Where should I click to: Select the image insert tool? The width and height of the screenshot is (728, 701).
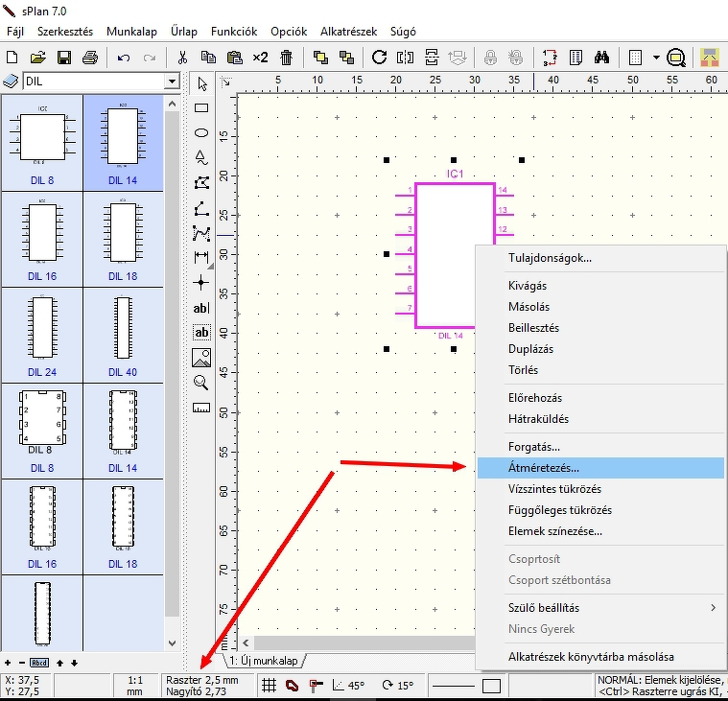[x=201, y=358]
